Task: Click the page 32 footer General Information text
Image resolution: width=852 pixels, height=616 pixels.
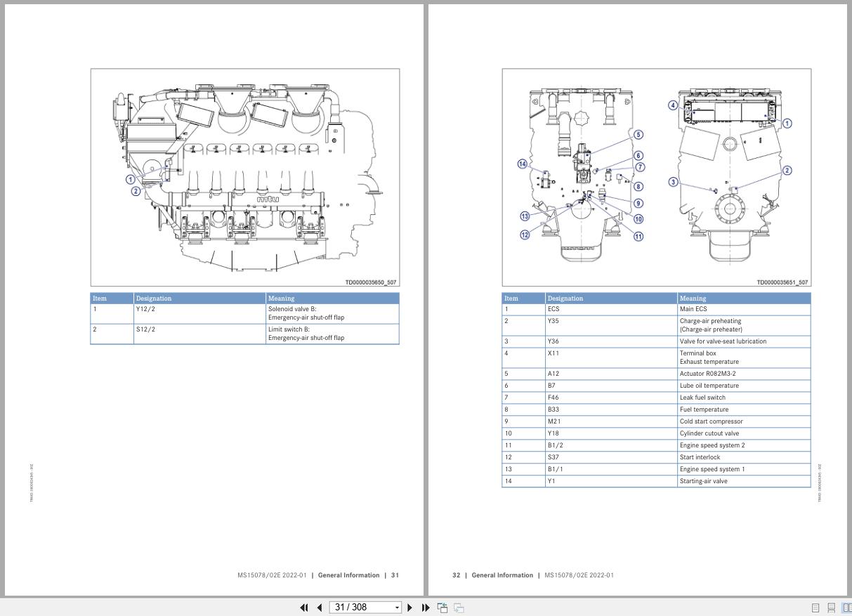Action: point(502,575)
